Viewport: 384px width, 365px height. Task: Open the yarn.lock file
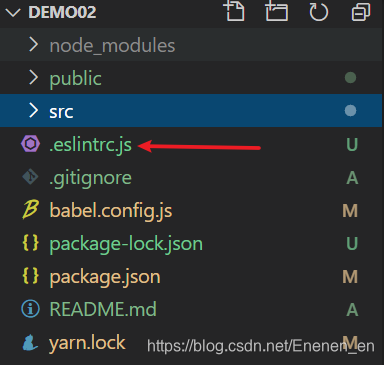[87, 343]
